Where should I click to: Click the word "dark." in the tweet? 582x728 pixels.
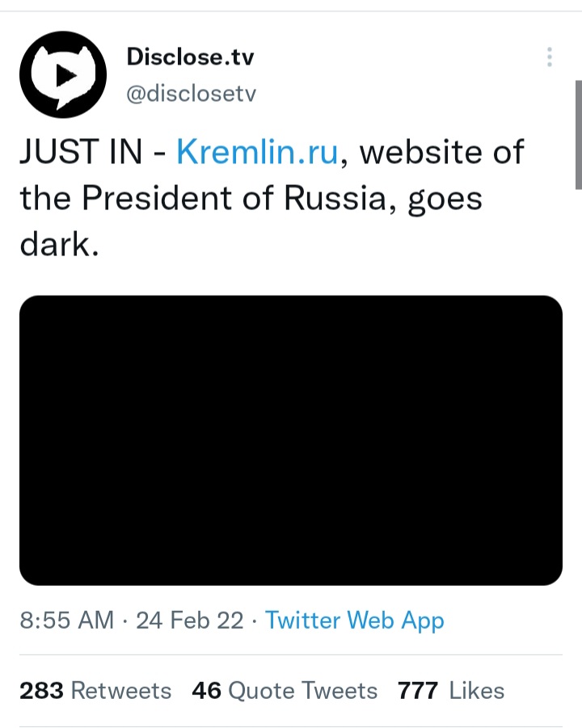59,245
